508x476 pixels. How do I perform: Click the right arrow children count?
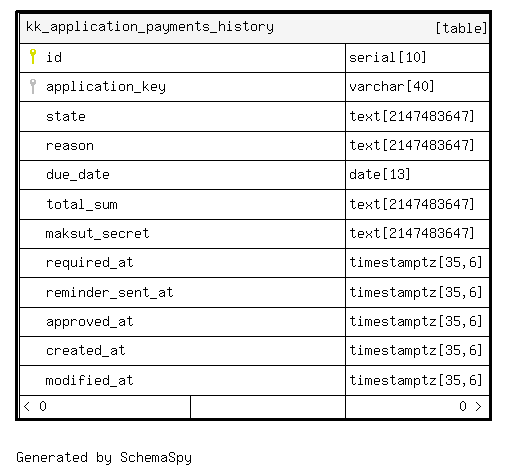pyautogui.click(x=470, y=406)
